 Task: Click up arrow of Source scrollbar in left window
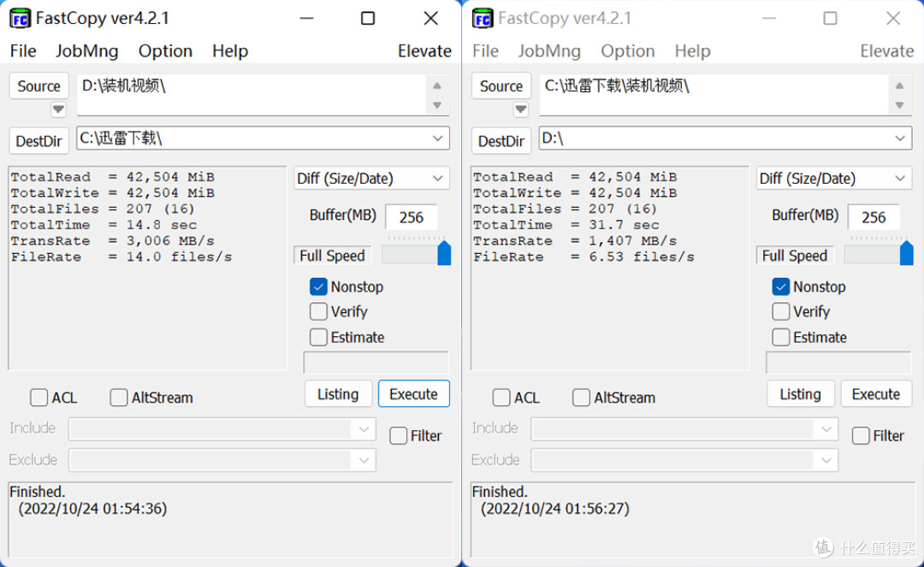pyautogui.click(x=436, y=86)
